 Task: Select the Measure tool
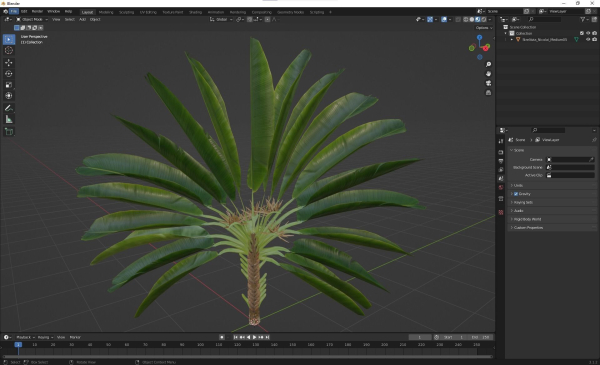click(x=9, y=119)
